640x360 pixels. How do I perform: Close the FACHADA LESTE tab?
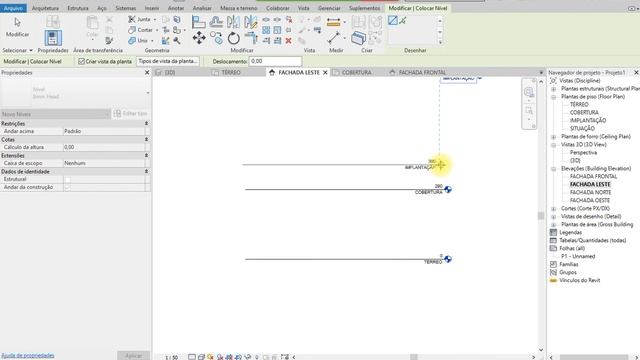(x=325, y=72)
